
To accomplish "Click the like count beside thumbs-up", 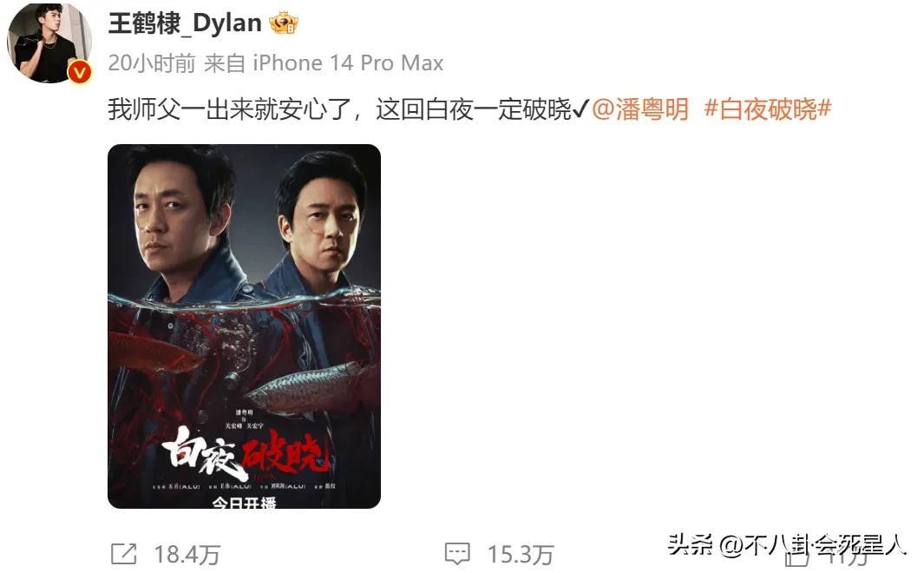I will tap(849, 557).
